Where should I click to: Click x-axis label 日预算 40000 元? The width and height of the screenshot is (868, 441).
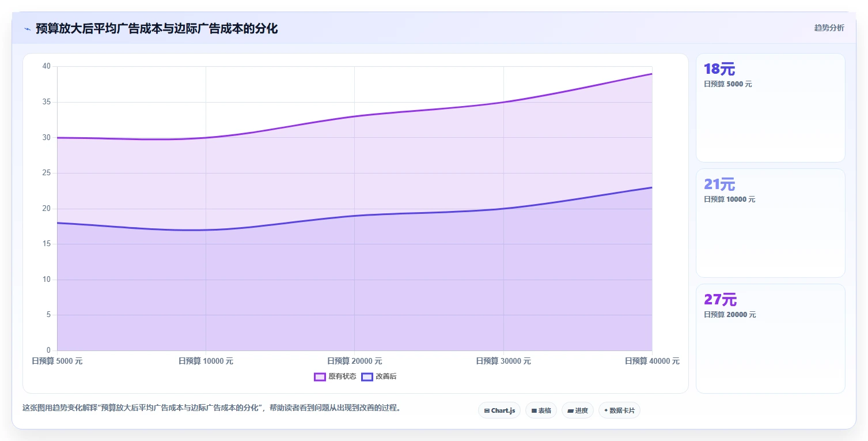652,361
